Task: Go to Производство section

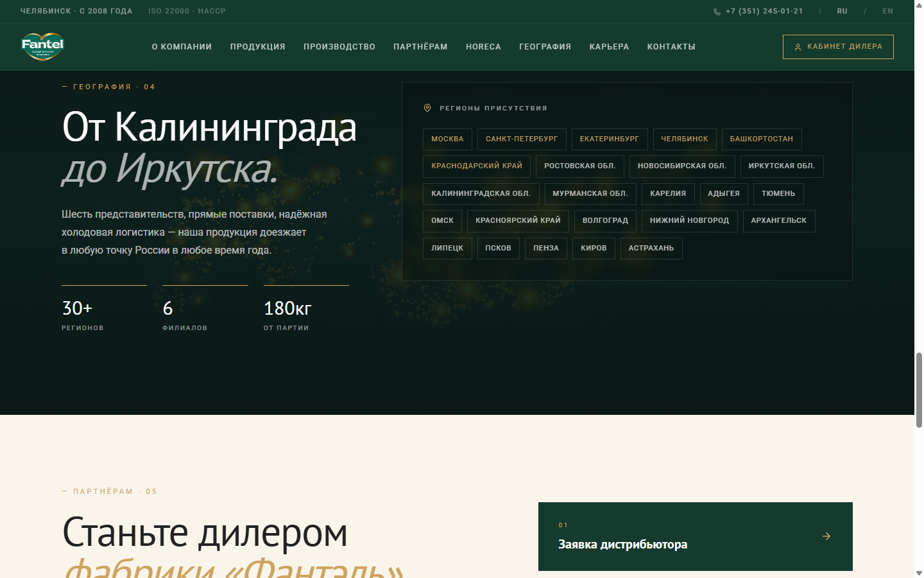Action: click(339, 47)
